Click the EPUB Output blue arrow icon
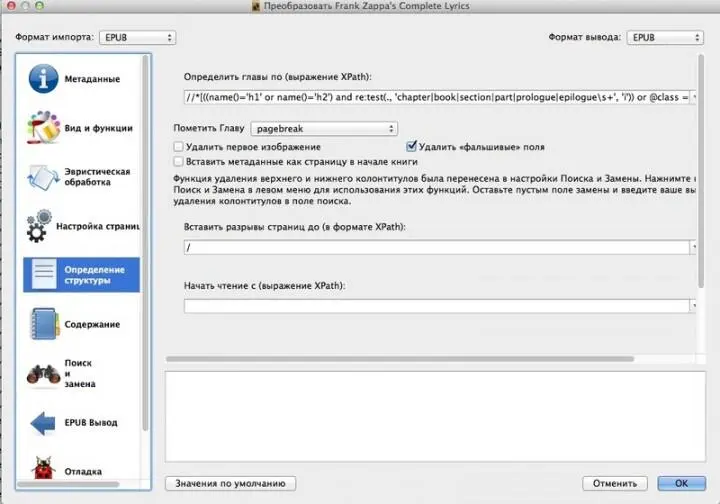 [x=43, y=423]
